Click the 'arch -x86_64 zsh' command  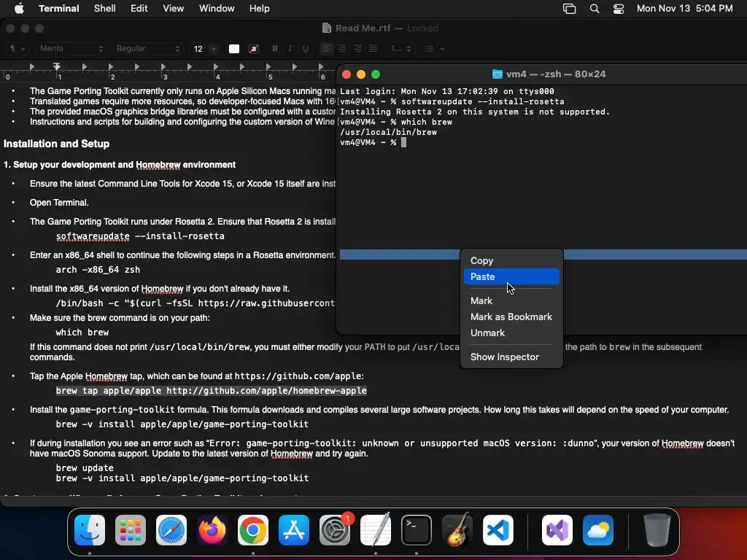(98, 270)
